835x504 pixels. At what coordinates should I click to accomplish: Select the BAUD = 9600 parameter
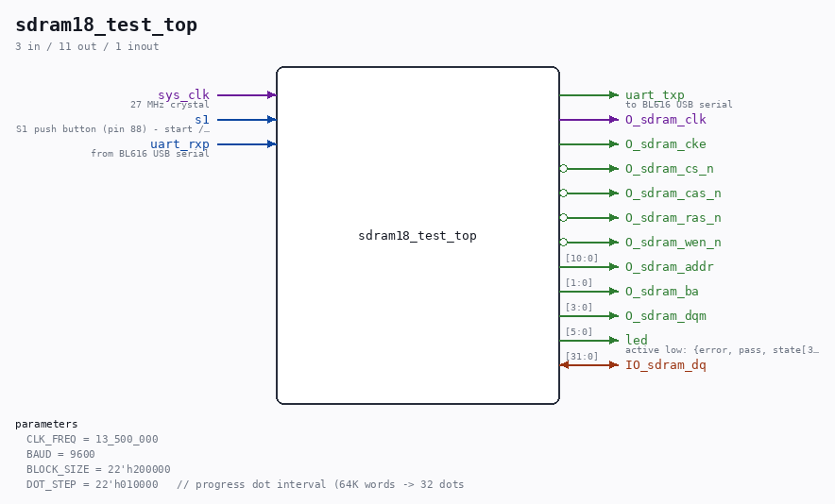pyautogui.click(x=60, y=454)
